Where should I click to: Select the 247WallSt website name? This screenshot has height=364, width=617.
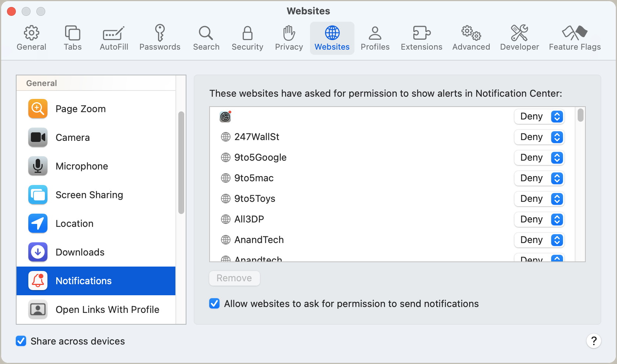coord(257,137)
